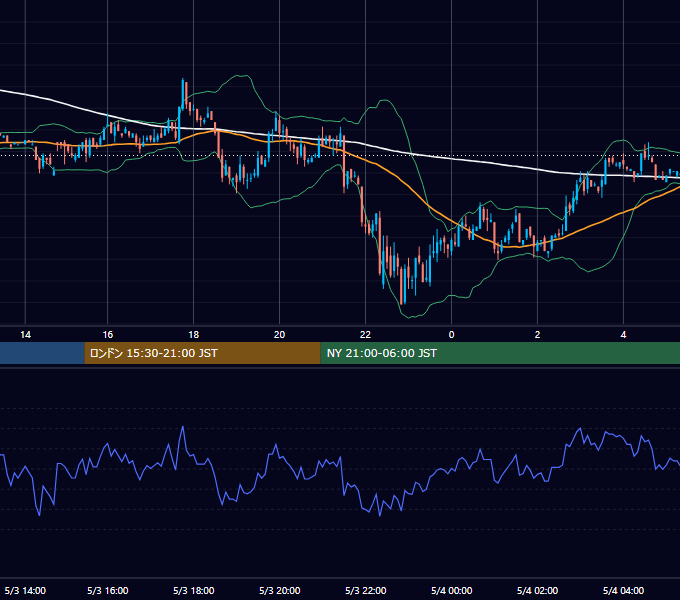
Task: Click the ロンドン 15:30-21:00 JST session bar
Action: (202, 353)
